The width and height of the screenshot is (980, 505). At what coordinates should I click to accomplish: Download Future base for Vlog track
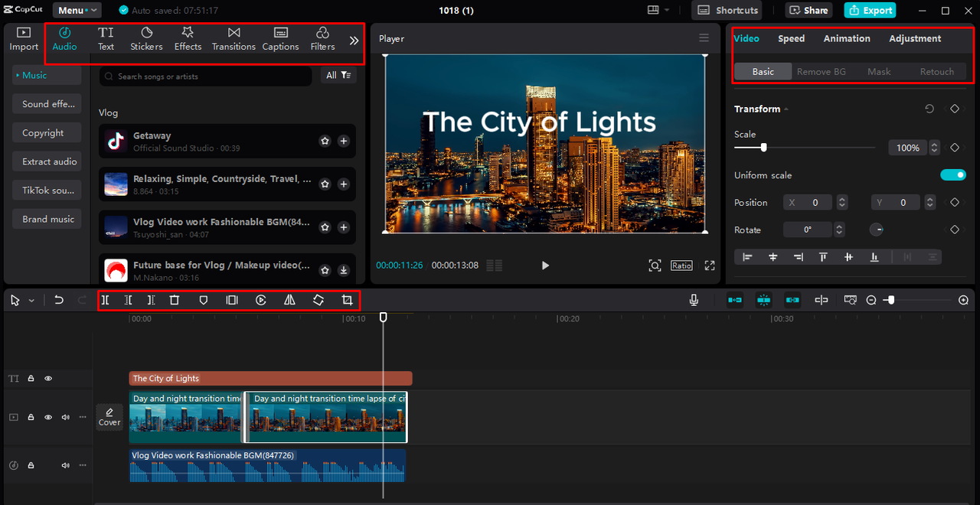click(344, 270)
